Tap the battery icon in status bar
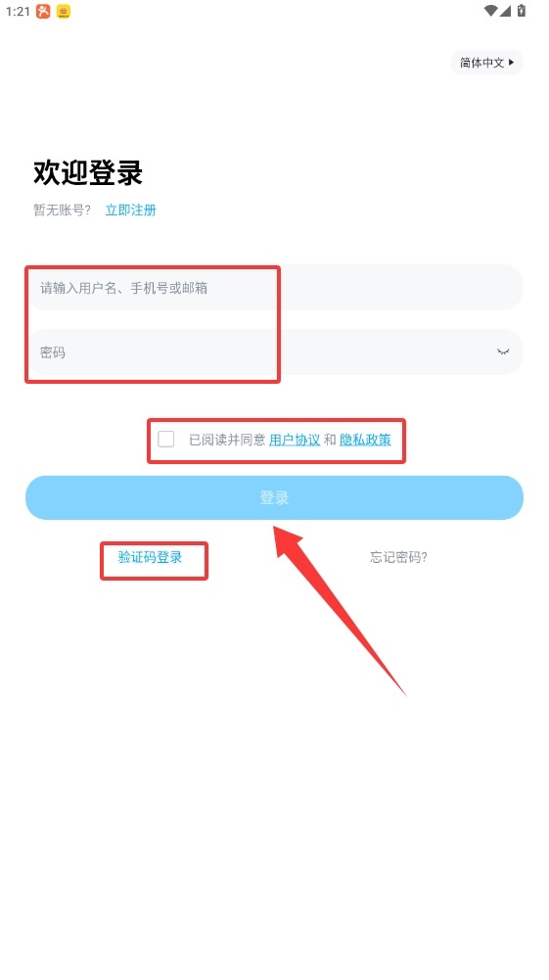This screenshot has height=980, width=549. pos(522,11)
